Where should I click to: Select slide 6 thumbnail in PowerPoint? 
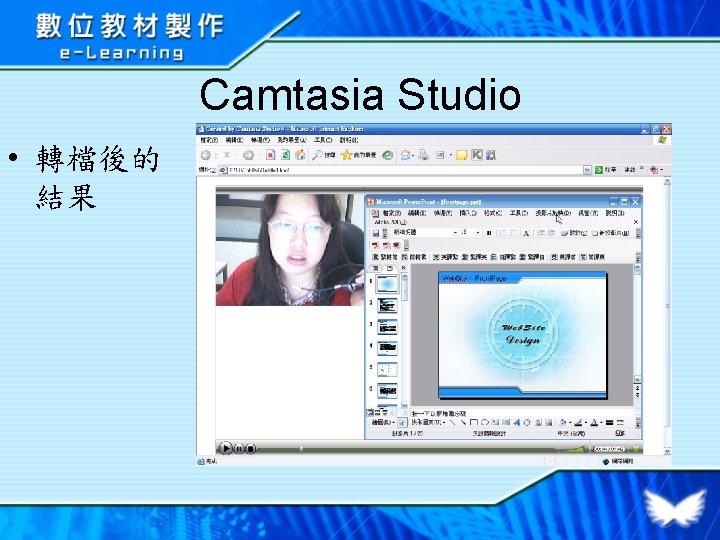tap(387, 391)
